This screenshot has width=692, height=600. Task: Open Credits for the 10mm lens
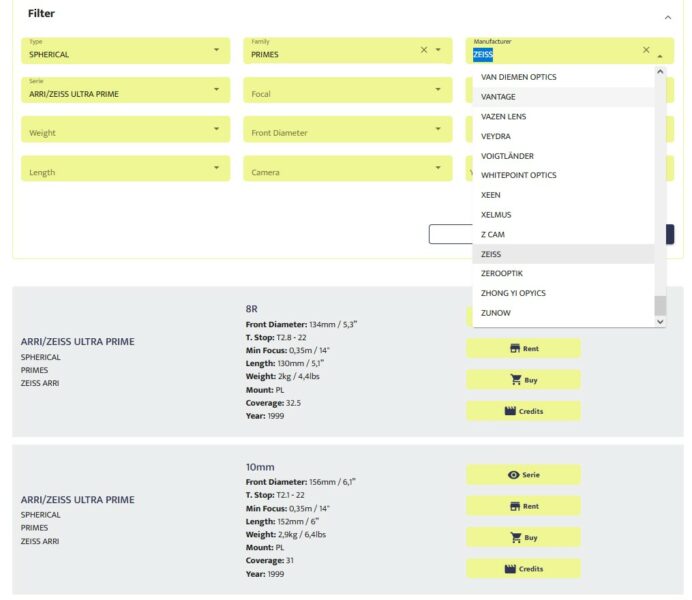point(523,569)
